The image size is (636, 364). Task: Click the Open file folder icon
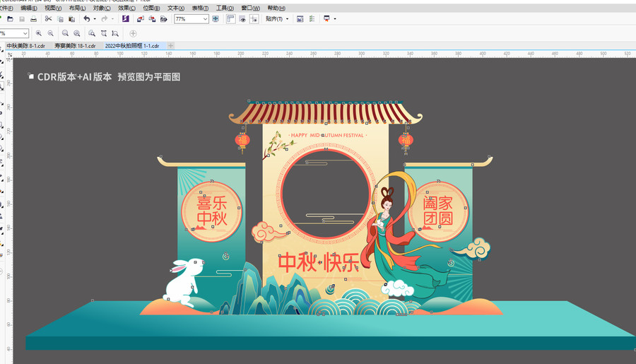click(x=10, y=18)
